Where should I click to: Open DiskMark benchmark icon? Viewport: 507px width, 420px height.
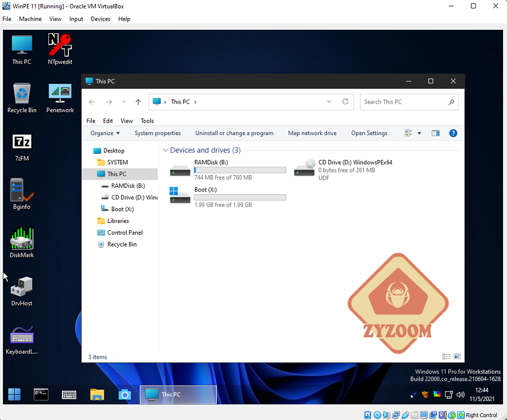pyautogui.click(x=21, y=242)
